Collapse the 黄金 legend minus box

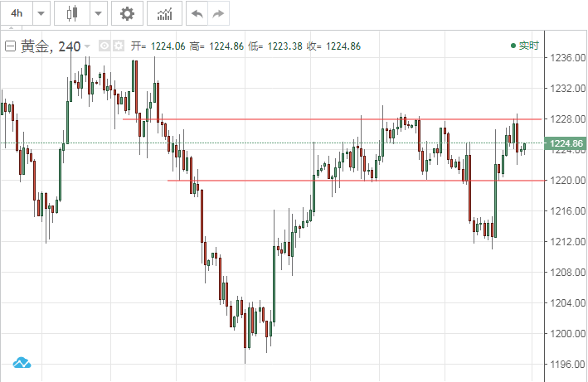(10, 46)
